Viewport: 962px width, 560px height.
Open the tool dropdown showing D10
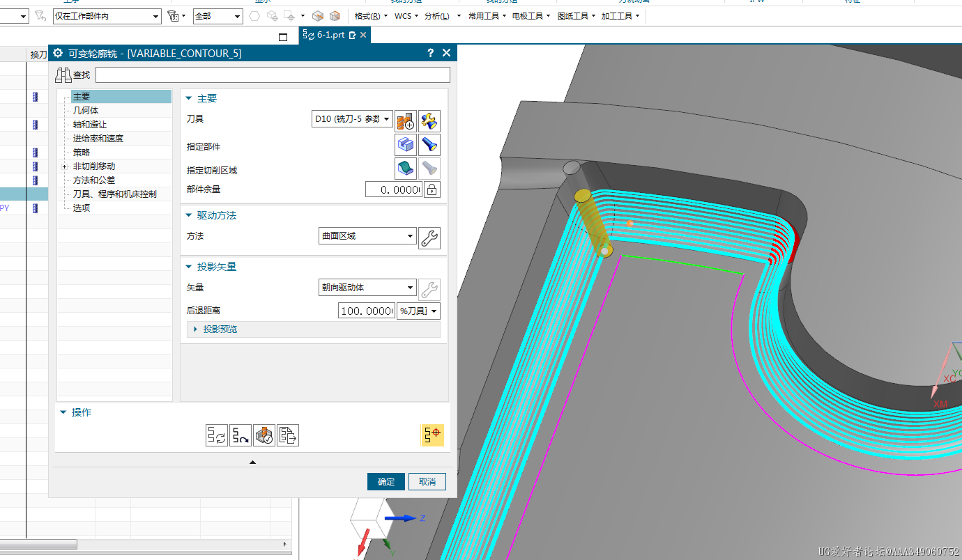coord(352,119)
